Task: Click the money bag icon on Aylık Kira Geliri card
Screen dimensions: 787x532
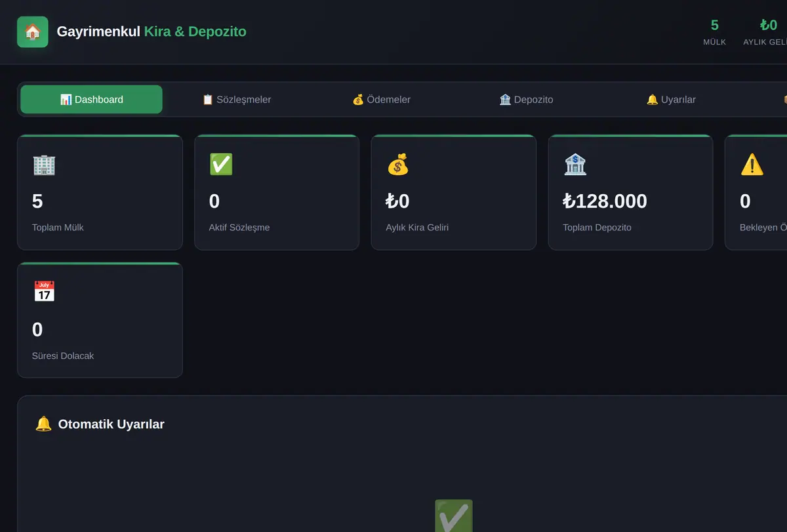Action: [x=398, y=164]
